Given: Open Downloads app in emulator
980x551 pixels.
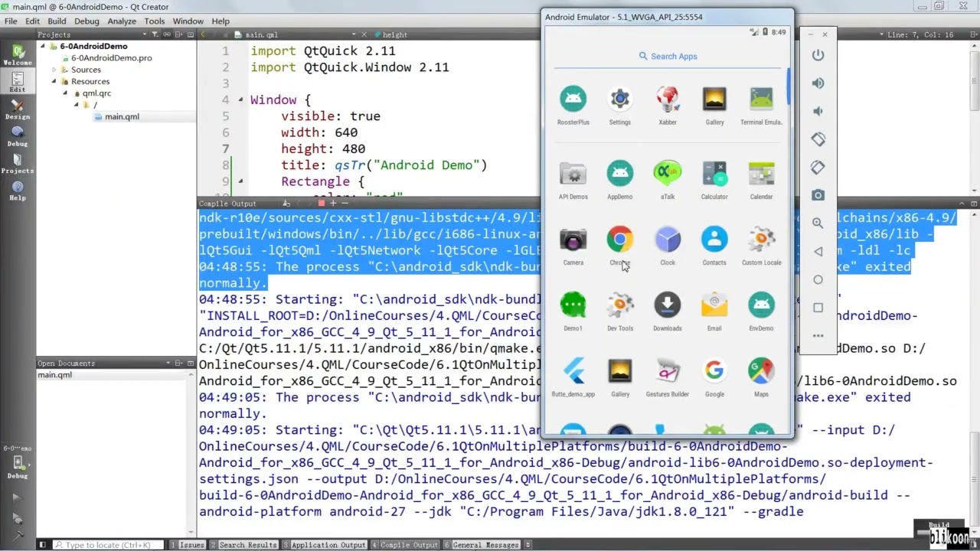Looking at the screenshot, I should pos(668,311).
